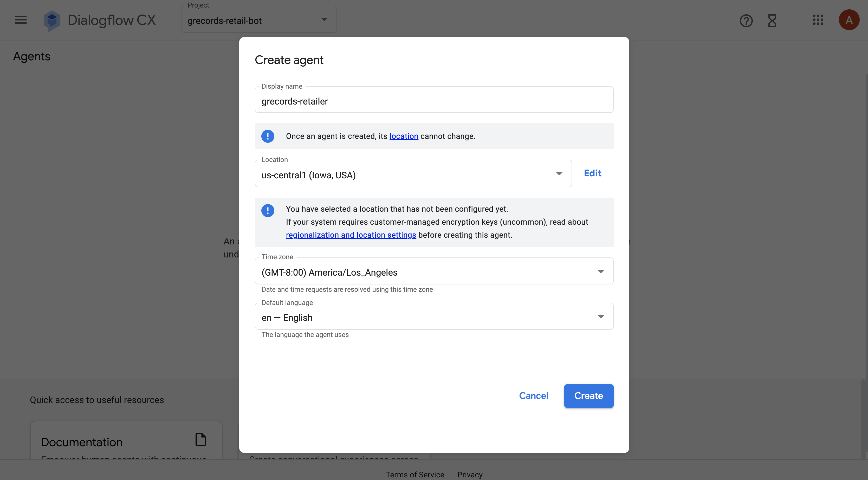The width and height of the screenshot is (868, 480).
Task: Click the Create button
Action: 588,396
